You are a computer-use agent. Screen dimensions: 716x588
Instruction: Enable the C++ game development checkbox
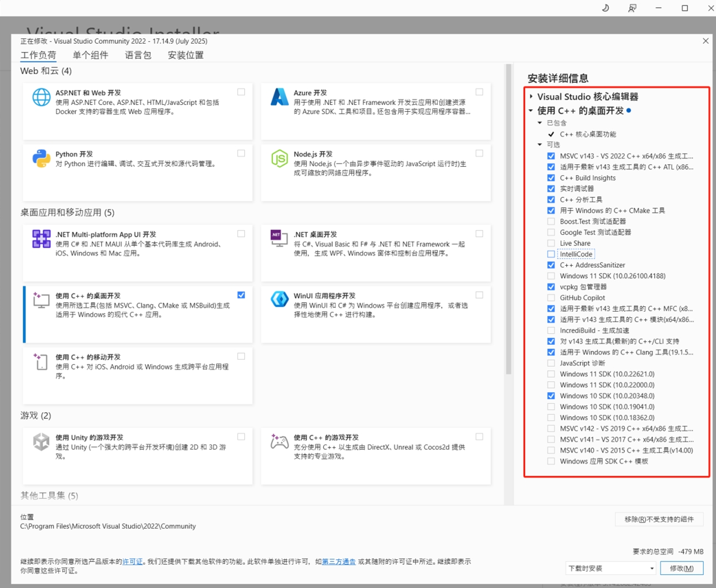tap(480, 437)
